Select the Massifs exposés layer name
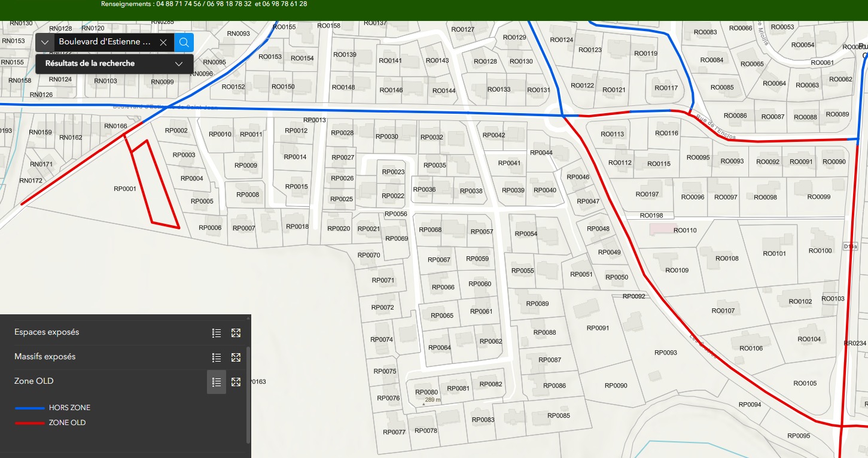Image resolution: width=868 pixels, height=458 pixels. [x=45, y=357]
